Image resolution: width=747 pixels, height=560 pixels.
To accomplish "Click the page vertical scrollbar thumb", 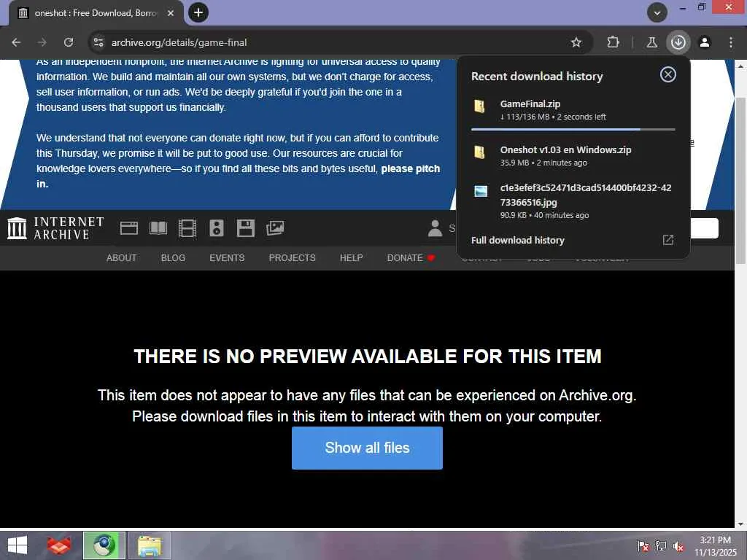I will (x=740, y=180).
